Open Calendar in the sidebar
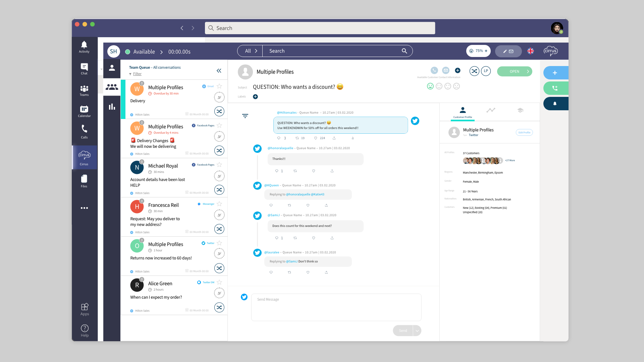This screenshot has width=644, height=362. pos(84,112)
